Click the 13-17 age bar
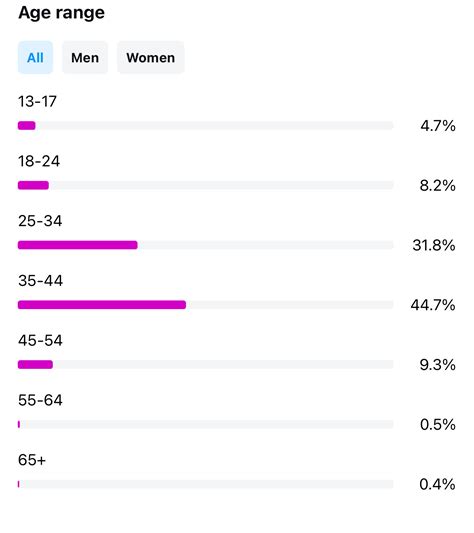474x533 pixels. click(x=206, y=126)
